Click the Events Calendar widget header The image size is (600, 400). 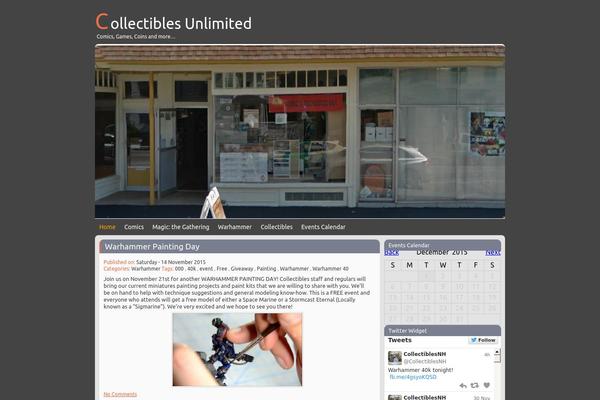tap(443, 245)
